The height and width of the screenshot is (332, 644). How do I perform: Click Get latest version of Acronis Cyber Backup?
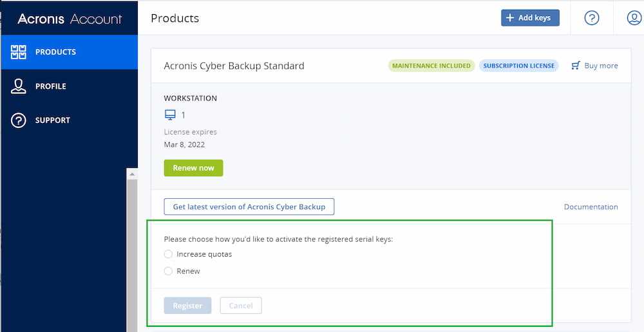point(249,207)
